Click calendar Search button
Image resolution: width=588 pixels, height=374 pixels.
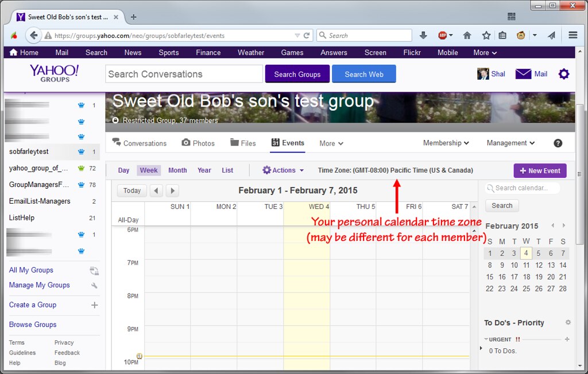[502, 205]
